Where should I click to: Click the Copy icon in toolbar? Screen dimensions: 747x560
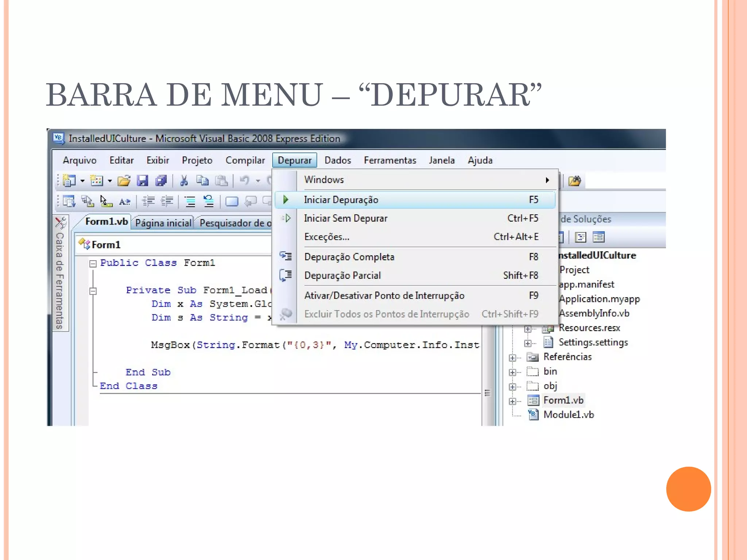pos(202,180)
